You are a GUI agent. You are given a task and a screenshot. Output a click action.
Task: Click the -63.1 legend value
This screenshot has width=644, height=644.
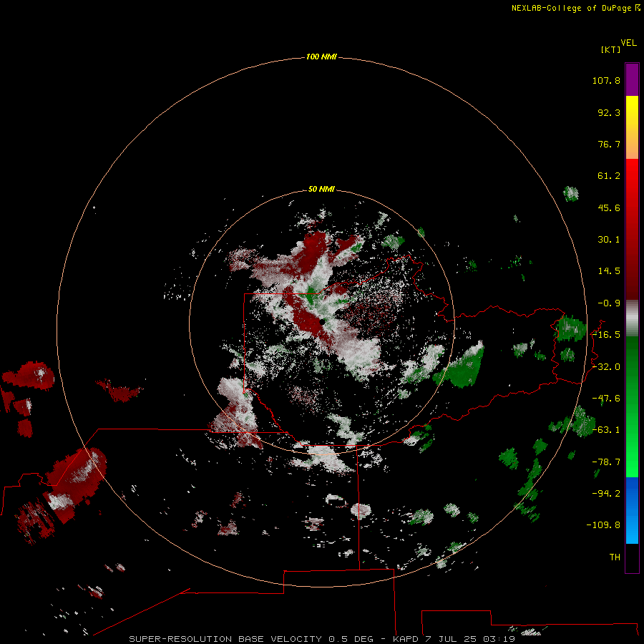pos(606,430)
